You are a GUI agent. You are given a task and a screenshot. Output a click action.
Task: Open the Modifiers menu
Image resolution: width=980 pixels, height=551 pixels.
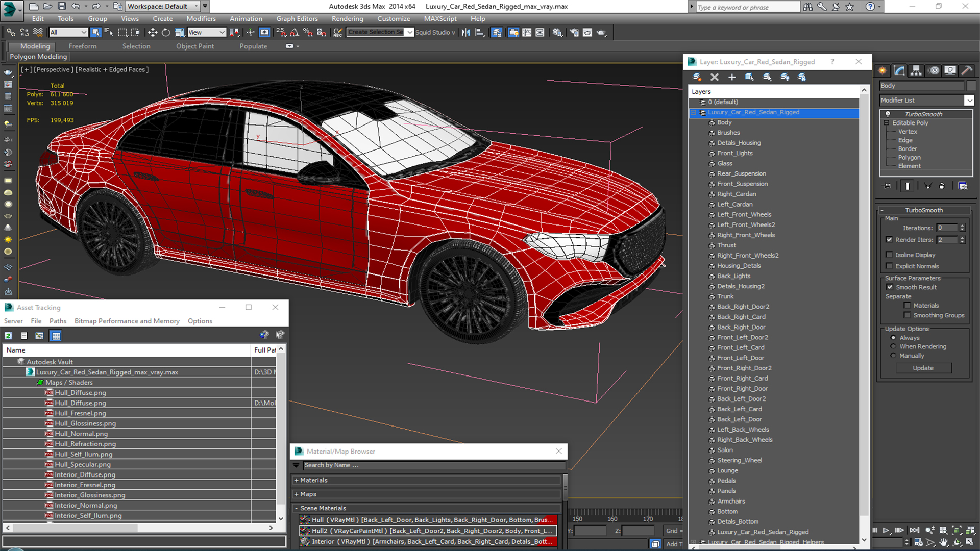[x=201, y=18]
